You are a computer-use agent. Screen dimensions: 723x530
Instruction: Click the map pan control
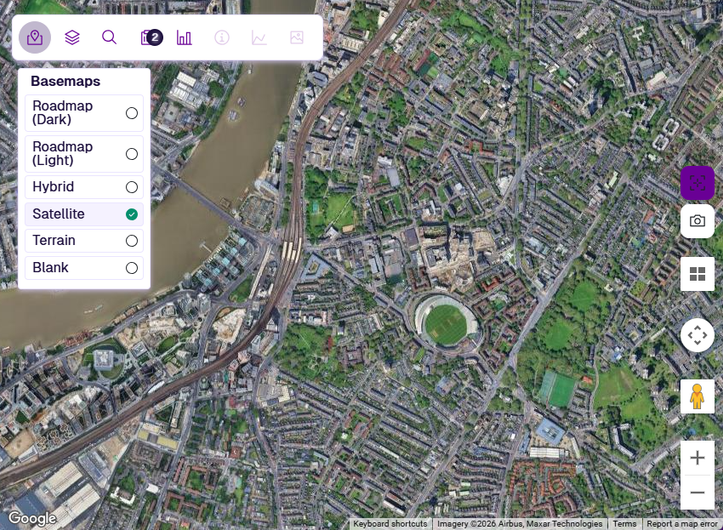[697, 335]
